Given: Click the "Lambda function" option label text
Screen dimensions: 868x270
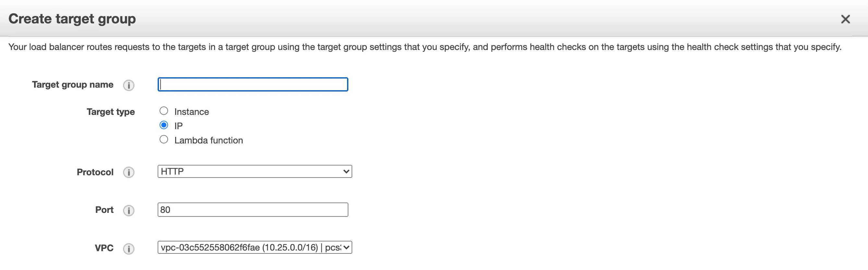Looking at the screenshot, I should click(209, 140).
